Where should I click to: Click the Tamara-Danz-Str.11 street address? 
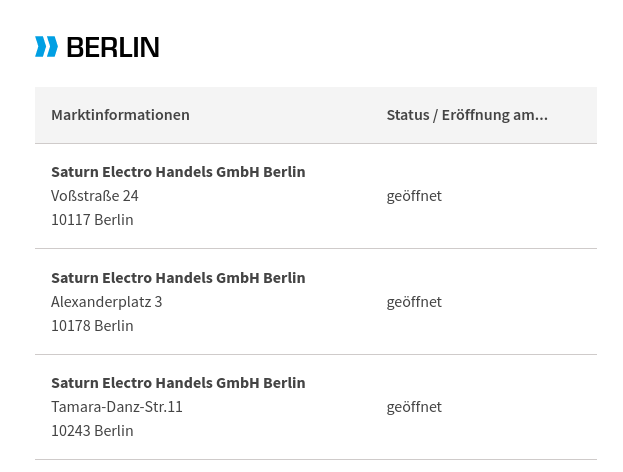point(117,406)
